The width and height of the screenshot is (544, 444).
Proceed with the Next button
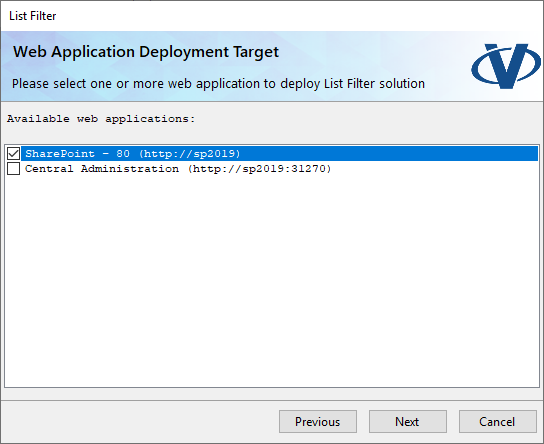coord(408,421)
